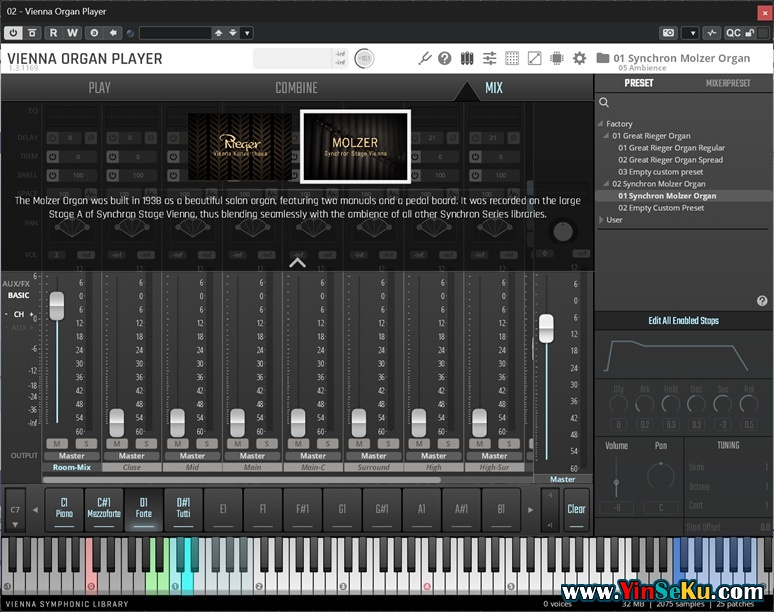774x612 pixels.
Task: Mute the Room-Mix channel
Action: [x=57, y=443]
